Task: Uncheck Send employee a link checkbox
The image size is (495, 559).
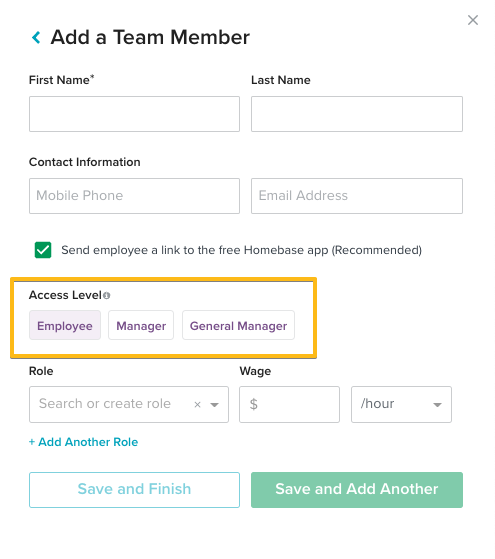Action: point(43,250)
